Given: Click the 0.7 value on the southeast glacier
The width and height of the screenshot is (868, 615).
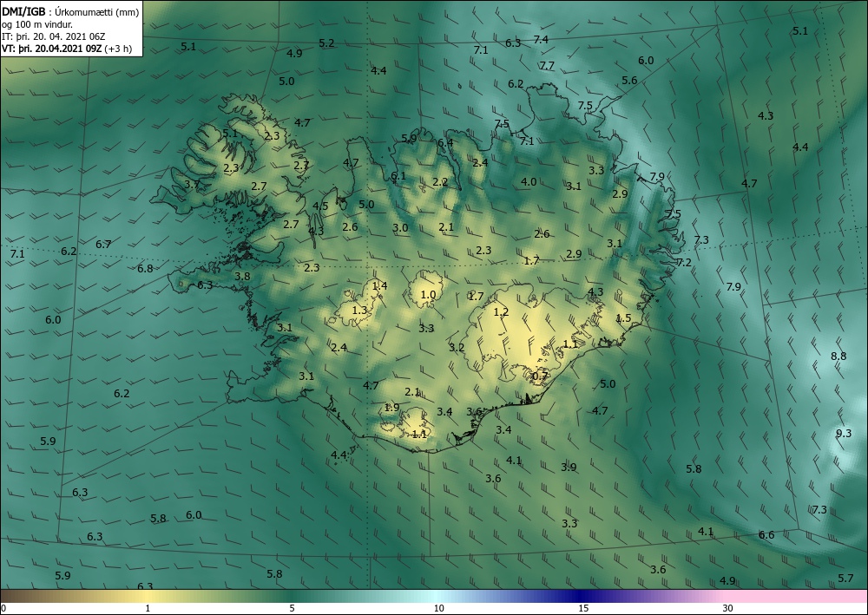Looking at the screenshot, I should click(x=540, y=376).
